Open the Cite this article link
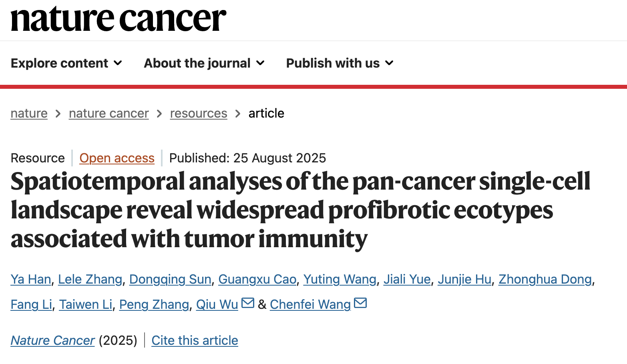Image resolution: width=627 pixels, height=364 pixels. [195, 340]
